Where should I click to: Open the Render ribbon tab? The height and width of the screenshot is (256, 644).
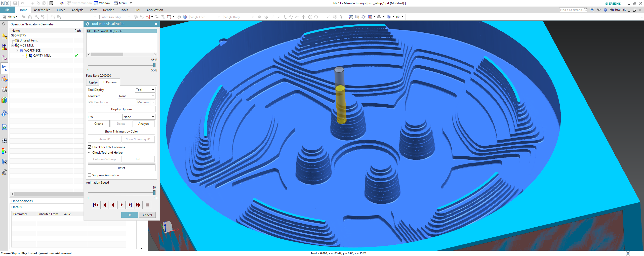[x=108, y=10]
